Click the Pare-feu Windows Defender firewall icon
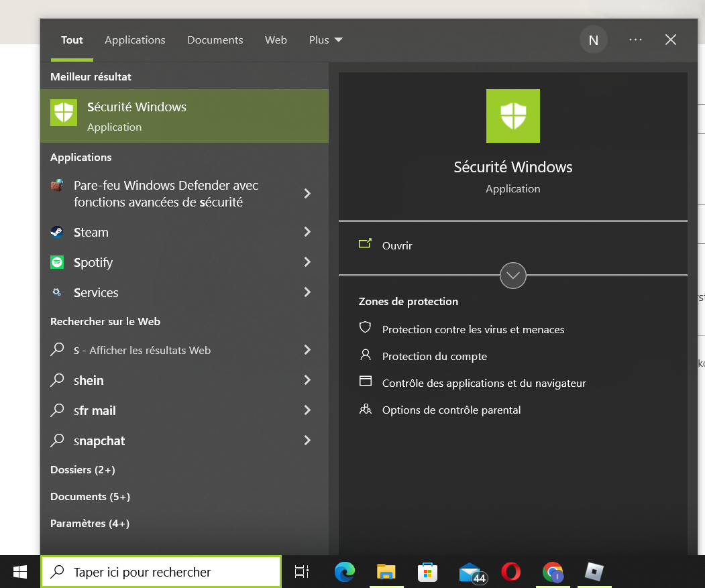The height and width of the screenshot is (588, 705). (57, 185)
